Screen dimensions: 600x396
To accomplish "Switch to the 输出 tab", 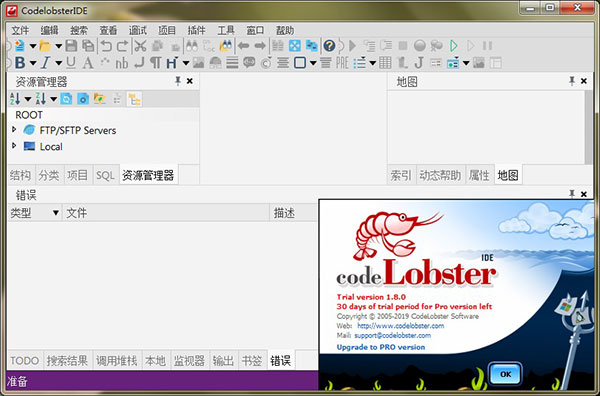I will click(x=223, y=360).
